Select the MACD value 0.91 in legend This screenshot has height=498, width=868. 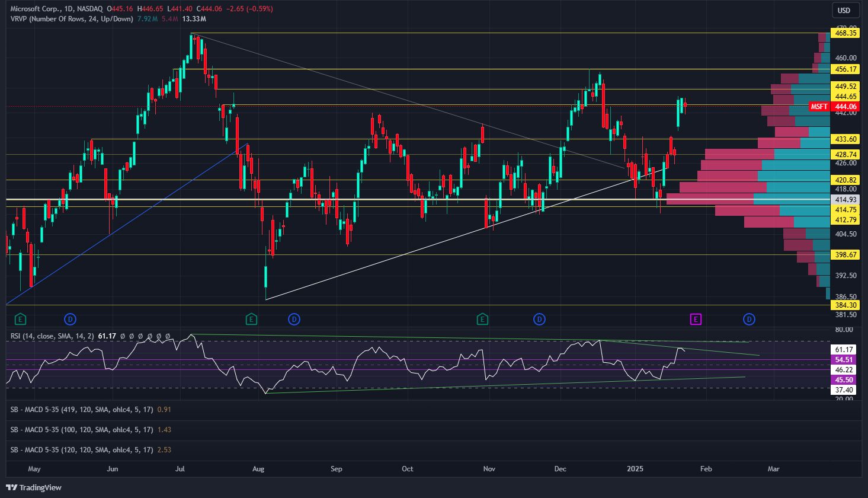tap(164, 410)
